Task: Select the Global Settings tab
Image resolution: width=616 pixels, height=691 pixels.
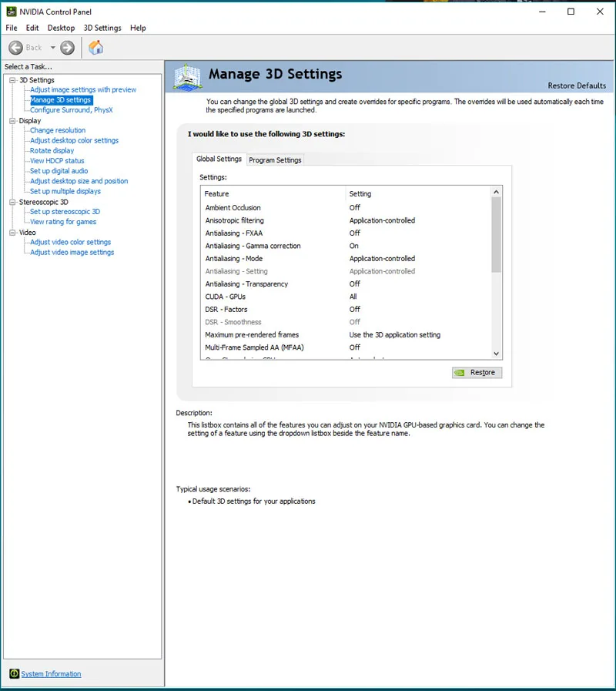Action: 219,159
